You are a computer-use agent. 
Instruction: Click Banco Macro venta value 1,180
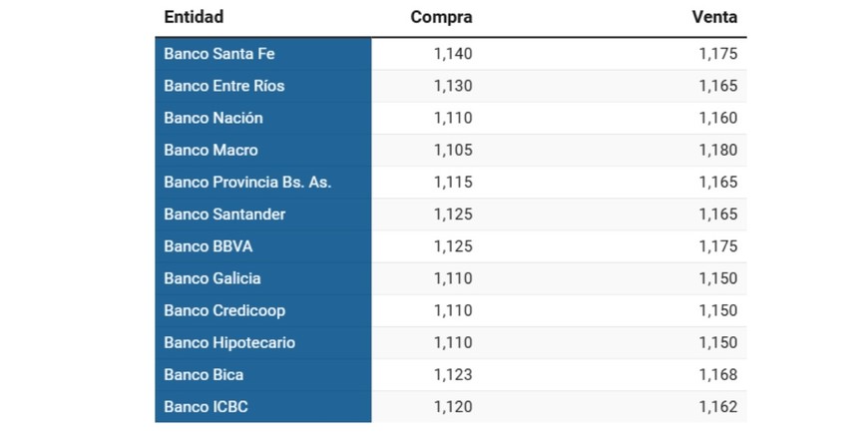point(718,150)
